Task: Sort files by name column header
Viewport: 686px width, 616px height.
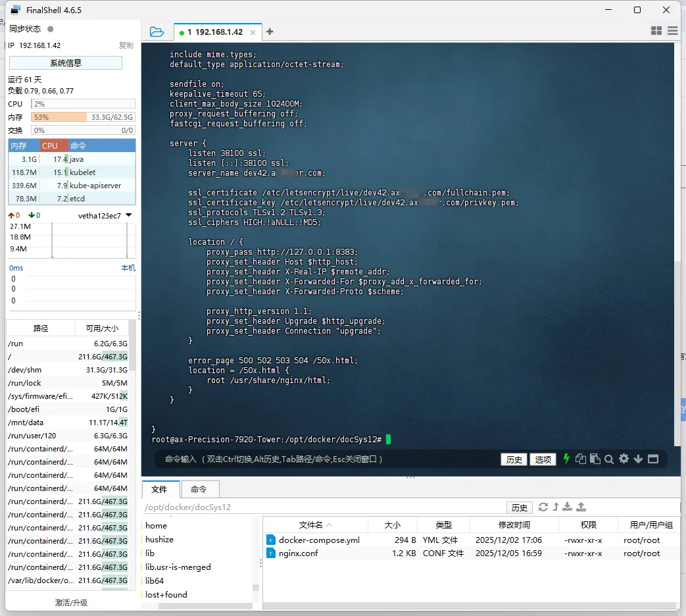Action: [x=315, y=525]
